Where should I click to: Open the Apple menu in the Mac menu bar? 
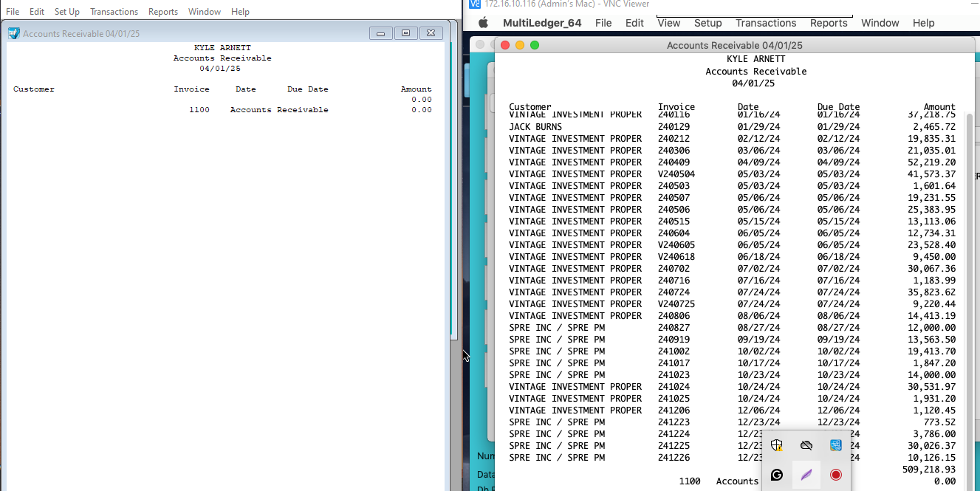[484, 23]
